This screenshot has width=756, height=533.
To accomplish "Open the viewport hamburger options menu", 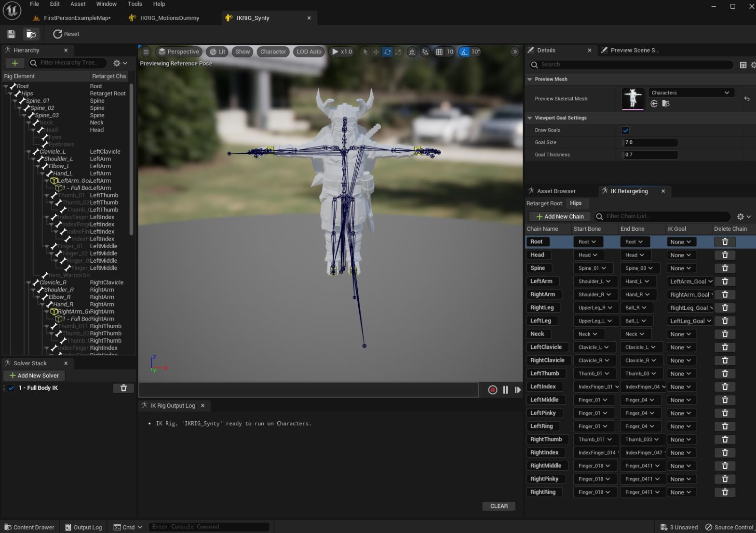I will [146, 52].
